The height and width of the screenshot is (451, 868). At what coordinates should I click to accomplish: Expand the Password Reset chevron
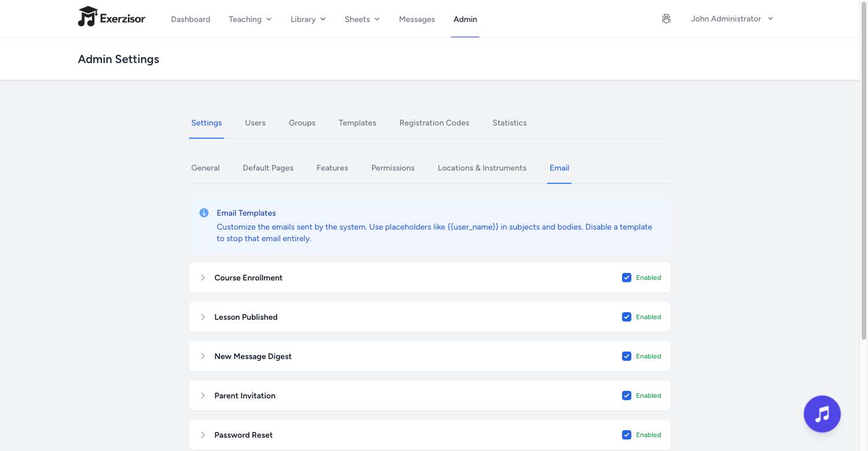(x=203, y=435)
